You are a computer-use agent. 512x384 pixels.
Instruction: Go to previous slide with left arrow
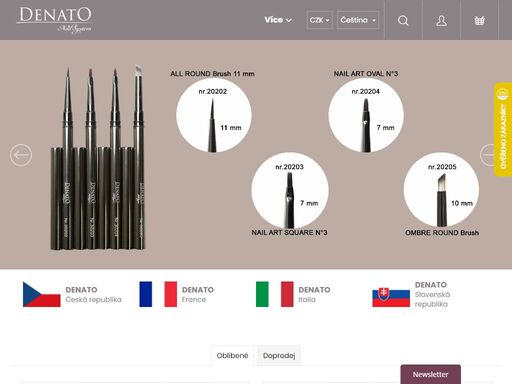(21, 155)
